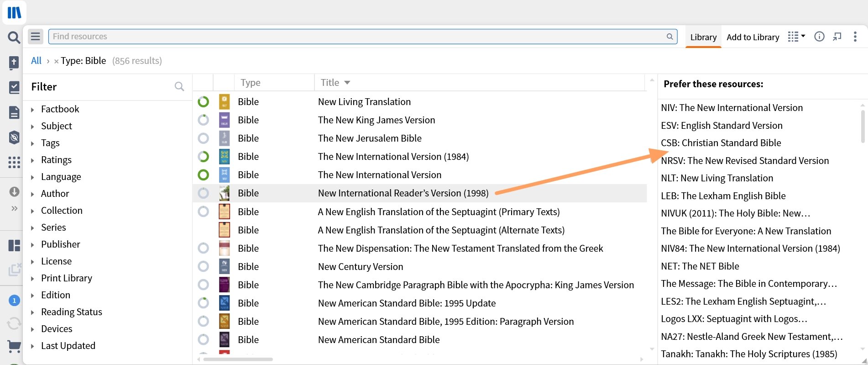Toggle status circle for NASB 1995 Update
868x365 pixels.
tap(203, 303)
